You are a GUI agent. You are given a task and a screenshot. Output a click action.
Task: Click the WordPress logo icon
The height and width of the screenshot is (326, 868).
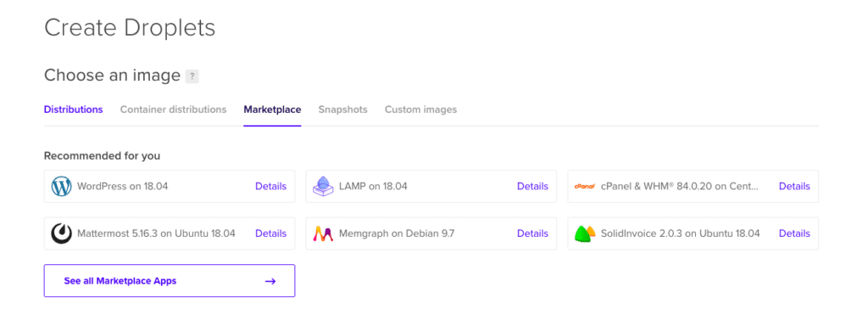(x=61, y=186)
